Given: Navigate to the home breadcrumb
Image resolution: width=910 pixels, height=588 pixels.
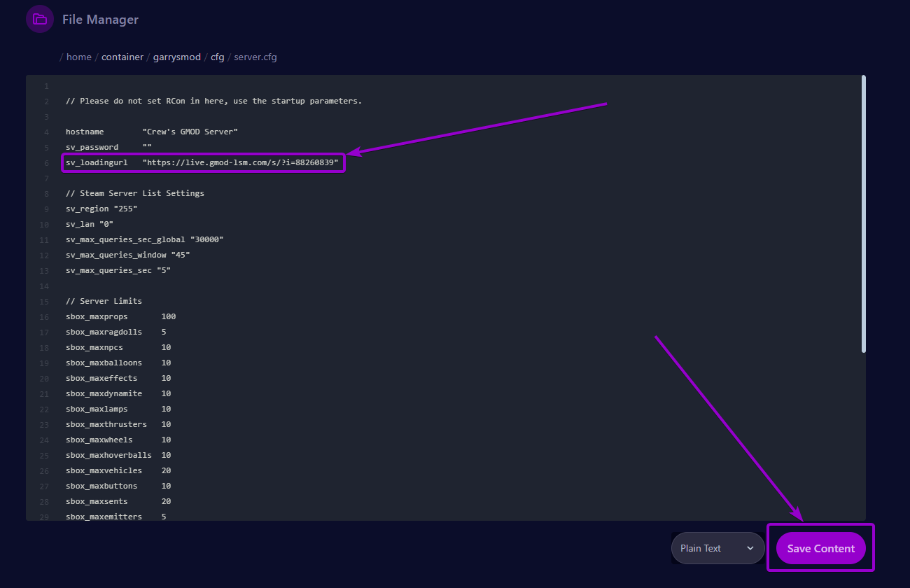Looking at the screenshot, I should click(x=78, y=57).
